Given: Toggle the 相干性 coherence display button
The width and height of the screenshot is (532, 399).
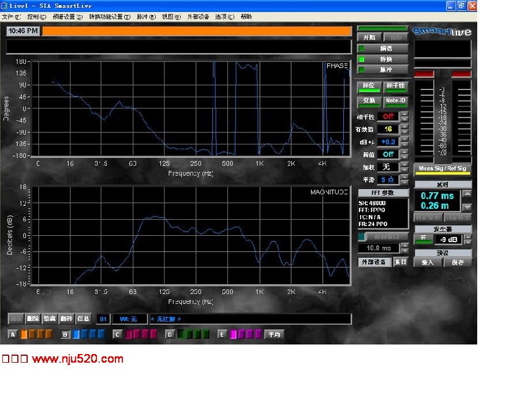Looking at the screenshot, I should click(395, 87).
